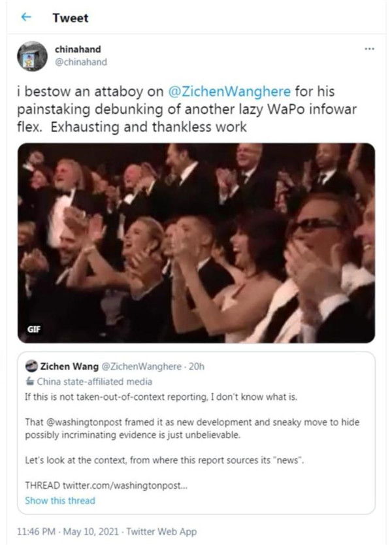Click the state-affiliated media flag icon
The image size is (392, 545).
[30, 382]
